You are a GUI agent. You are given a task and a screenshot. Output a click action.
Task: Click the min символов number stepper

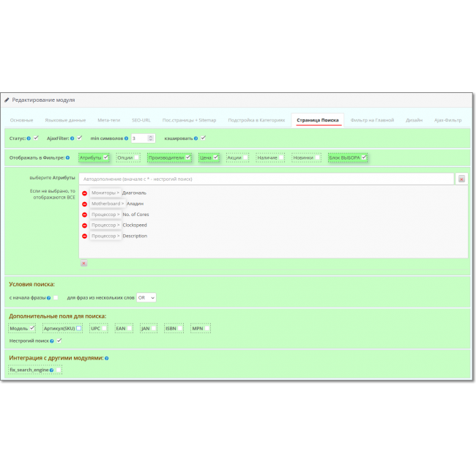151,138
